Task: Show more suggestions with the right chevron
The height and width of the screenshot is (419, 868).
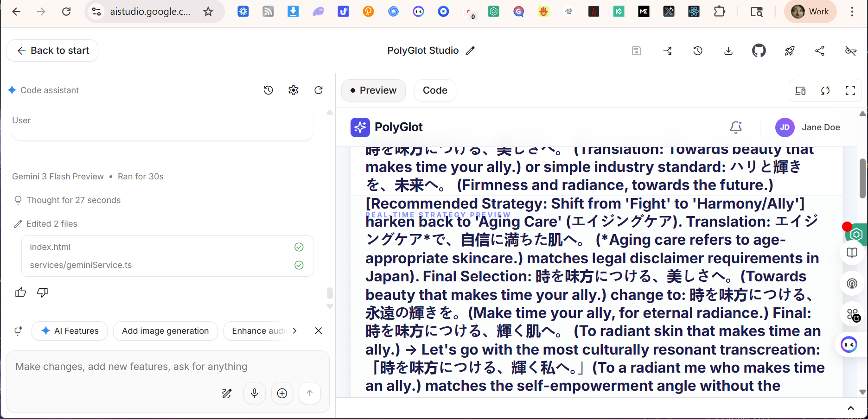Action: pos(294,331)
